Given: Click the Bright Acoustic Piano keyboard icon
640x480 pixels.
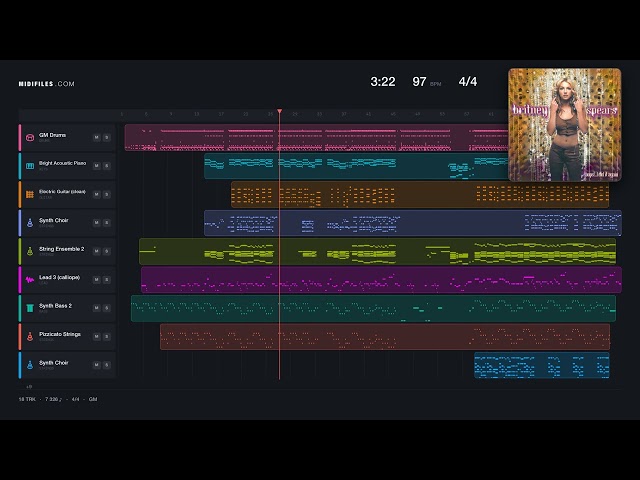Looking at the screenshot, I should (x=30, y=166).
